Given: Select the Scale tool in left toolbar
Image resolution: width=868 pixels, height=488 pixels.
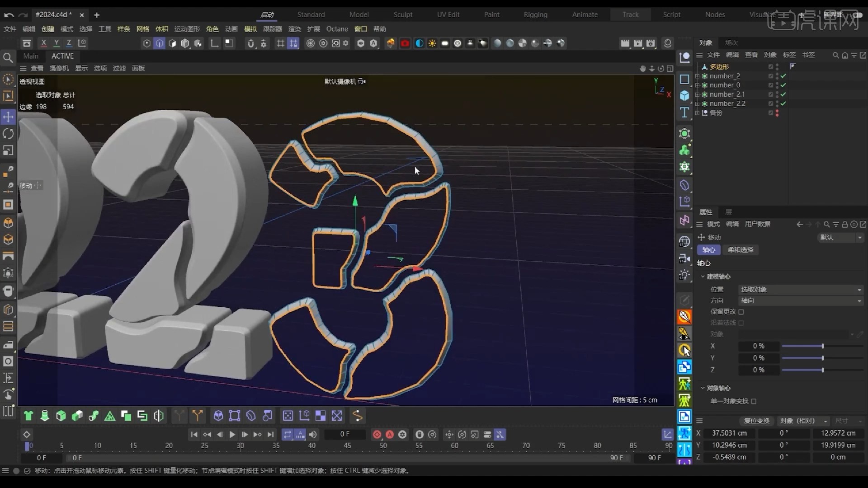Looking at the screenshot, I should click(x=8, y=150).
